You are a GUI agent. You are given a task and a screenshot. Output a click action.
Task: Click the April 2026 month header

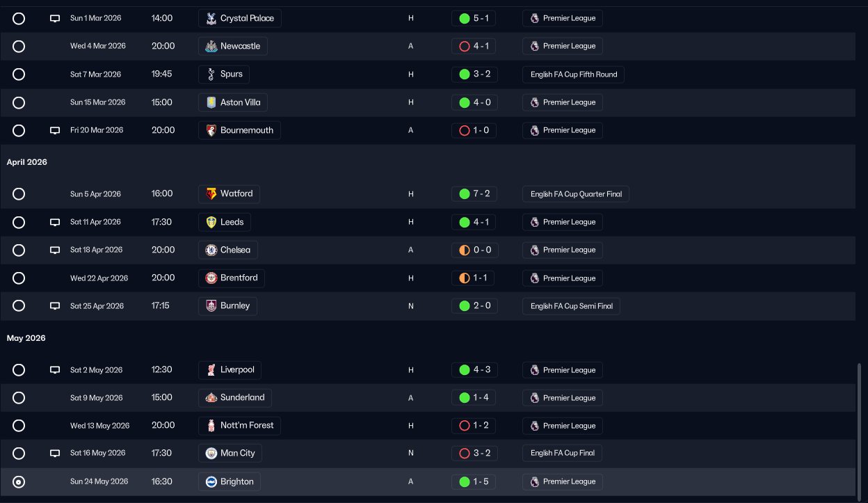coord(27,162)
